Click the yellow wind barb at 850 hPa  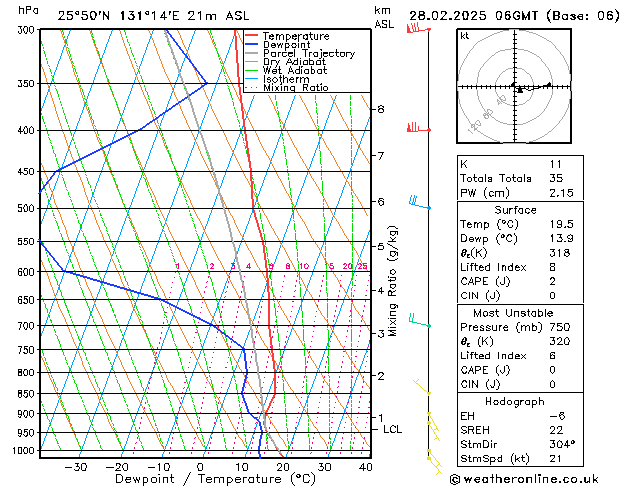coord(422,387)
